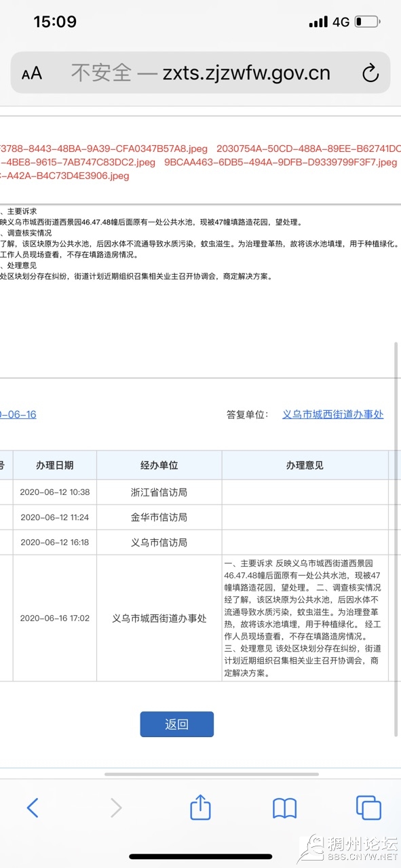Open the 2030754A jpeg attachment link
Screen dimensions: 401x868
point(309,148)
